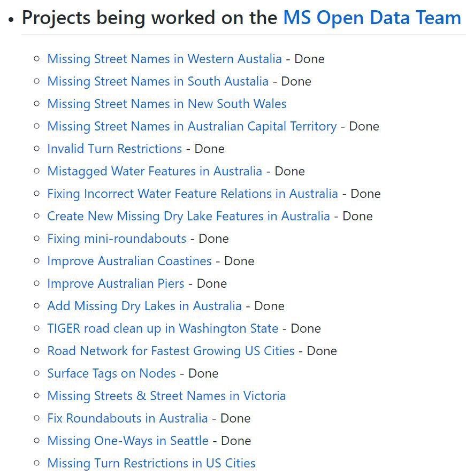
Task: Open Add Missing Dry Lakes in Australia
Action: (144, 306)
